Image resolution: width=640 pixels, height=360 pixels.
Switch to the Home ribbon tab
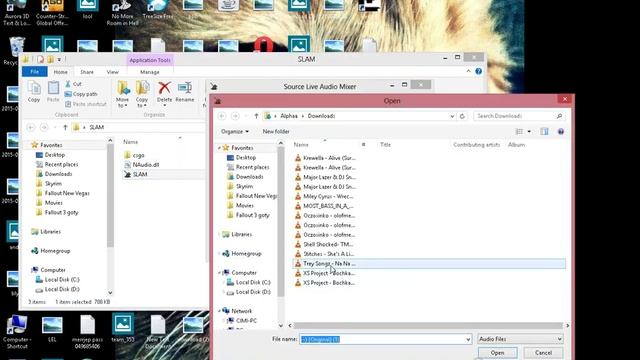click(60, 72)
